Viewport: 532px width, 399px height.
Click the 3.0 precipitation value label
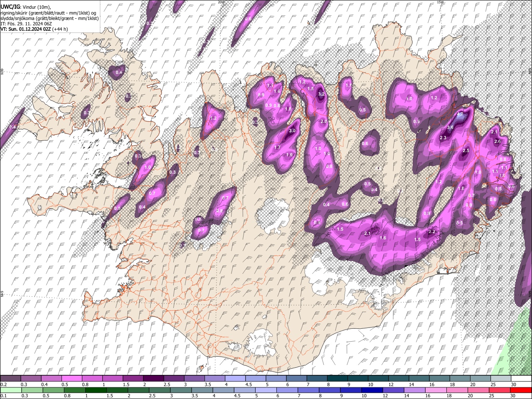point(292,131)
